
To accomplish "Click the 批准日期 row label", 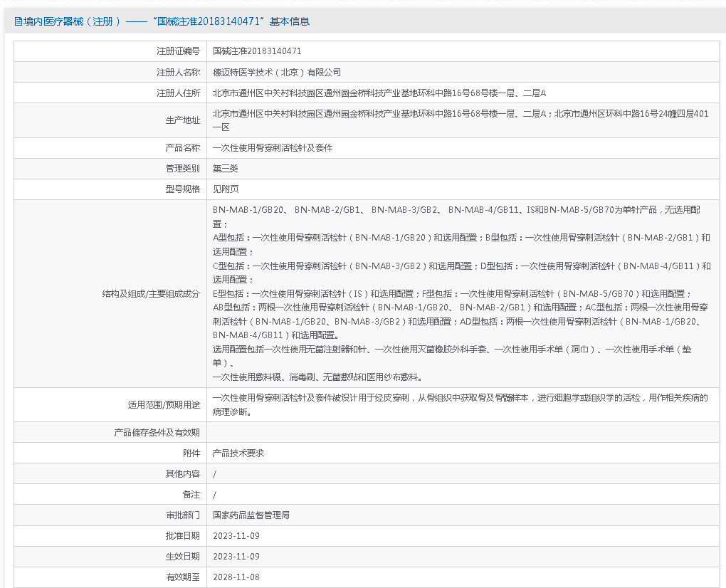I will click(182, 535).
